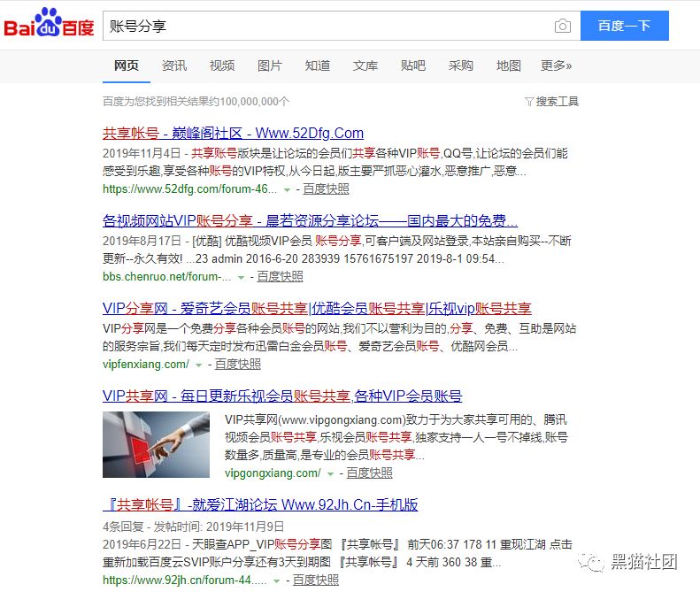Open the 知道 tab
The height and width of the screenshot is (592, 700).
[x=318, y=65]
